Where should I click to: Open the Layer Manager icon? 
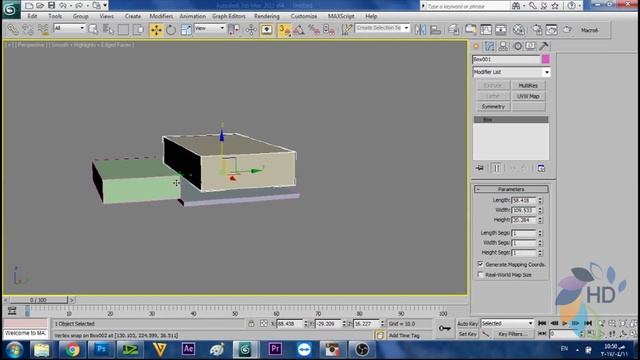point(453,30)
